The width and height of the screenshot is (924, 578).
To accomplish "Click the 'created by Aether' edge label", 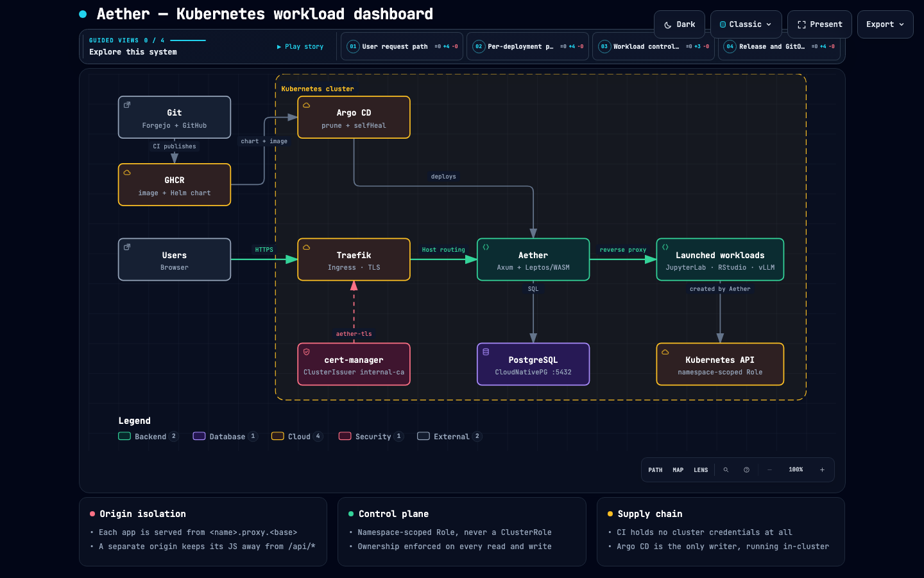I will pos(720,289).
